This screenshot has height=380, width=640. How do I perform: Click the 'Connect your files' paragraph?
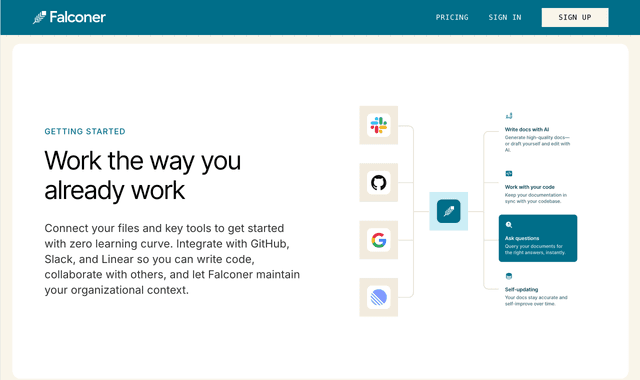172,259
